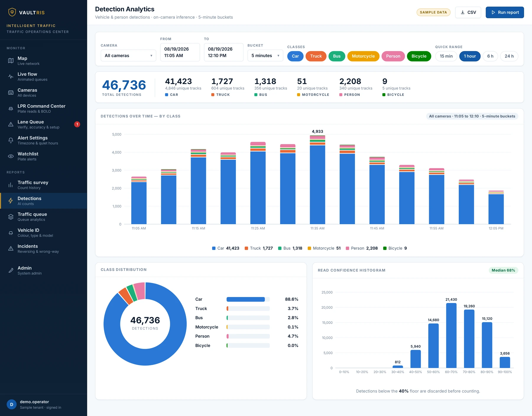This screenshot has width=532, height=416.
Task: Toggle the Motorcycle class filter chip
Action: tap(363, 56)
